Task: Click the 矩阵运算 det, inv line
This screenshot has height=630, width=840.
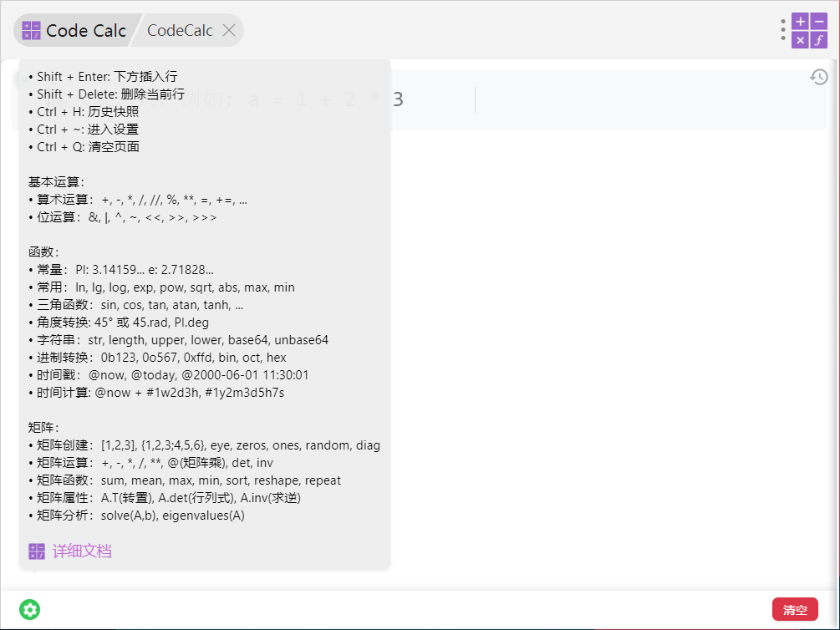Action: [150, 463]
